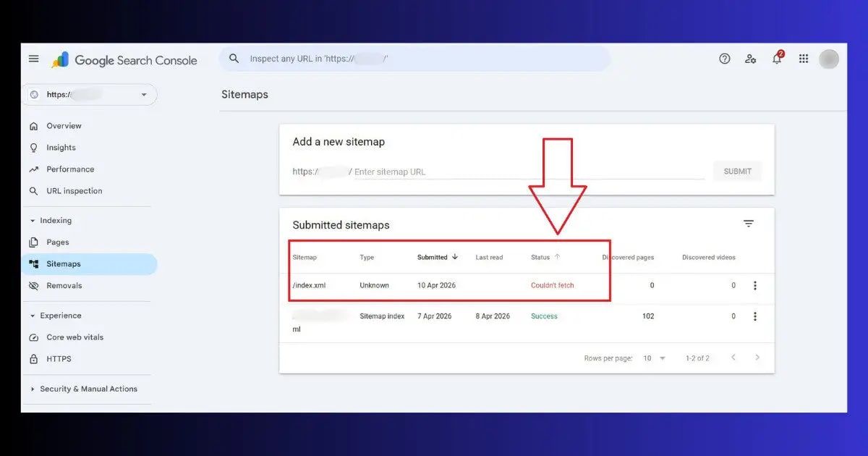
Task: Open the Help icon
Action: pyautogui.click(x=725, y=59)
